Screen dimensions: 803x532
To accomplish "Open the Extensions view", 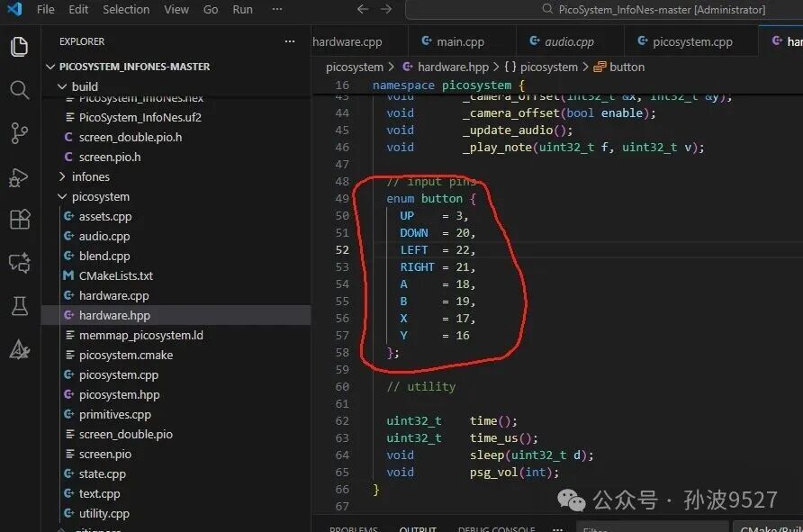I will [x=20, y=220].
